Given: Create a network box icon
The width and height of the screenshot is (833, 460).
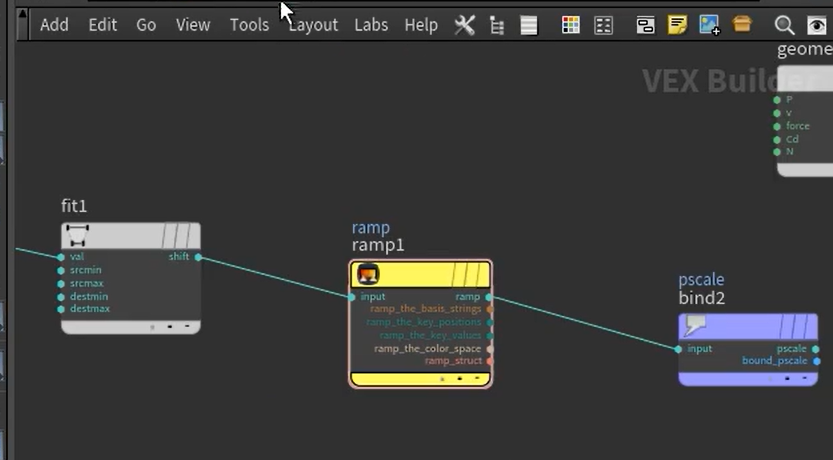Looking at the screenshot, I should 645,25.
